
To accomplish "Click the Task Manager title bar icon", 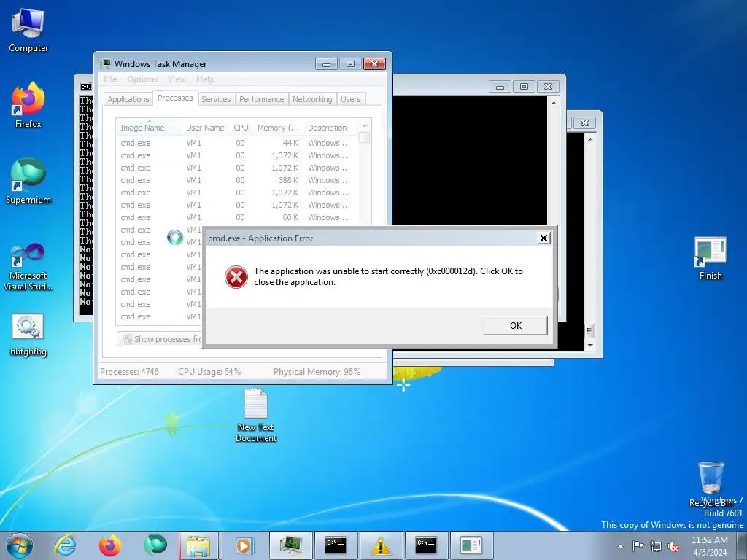I will pos(105,64).
